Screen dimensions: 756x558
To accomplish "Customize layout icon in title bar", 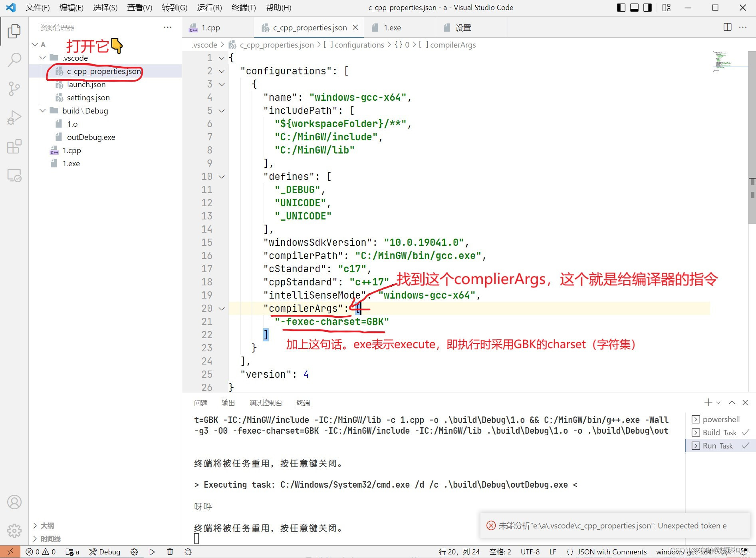I will (x=667, y=8).
